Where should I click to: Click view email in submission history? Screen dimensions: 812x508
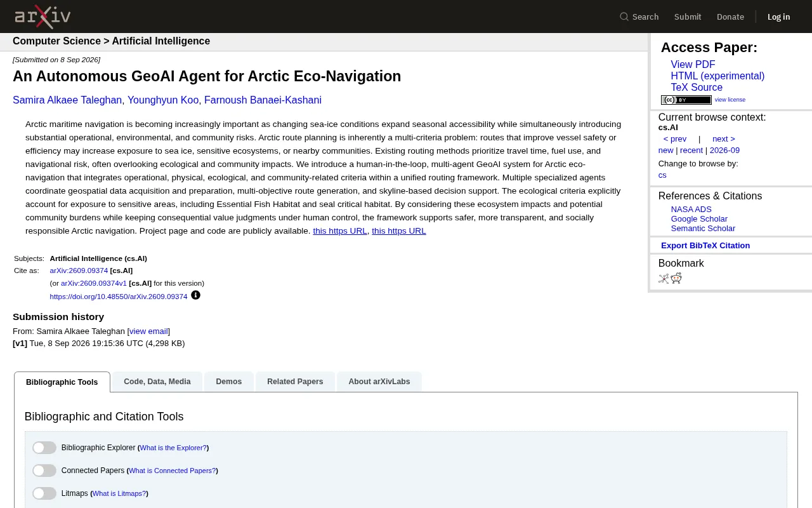click(x=148, y=331)
